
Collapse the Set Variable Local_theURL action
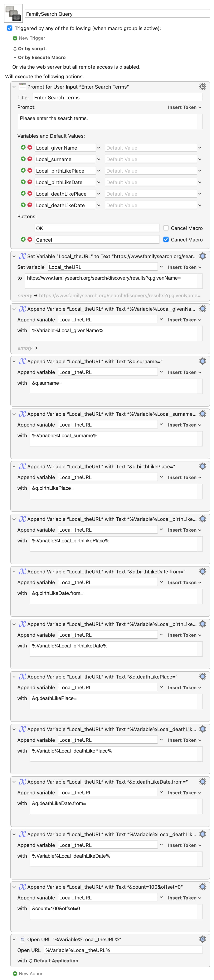(x=14, y=256)
